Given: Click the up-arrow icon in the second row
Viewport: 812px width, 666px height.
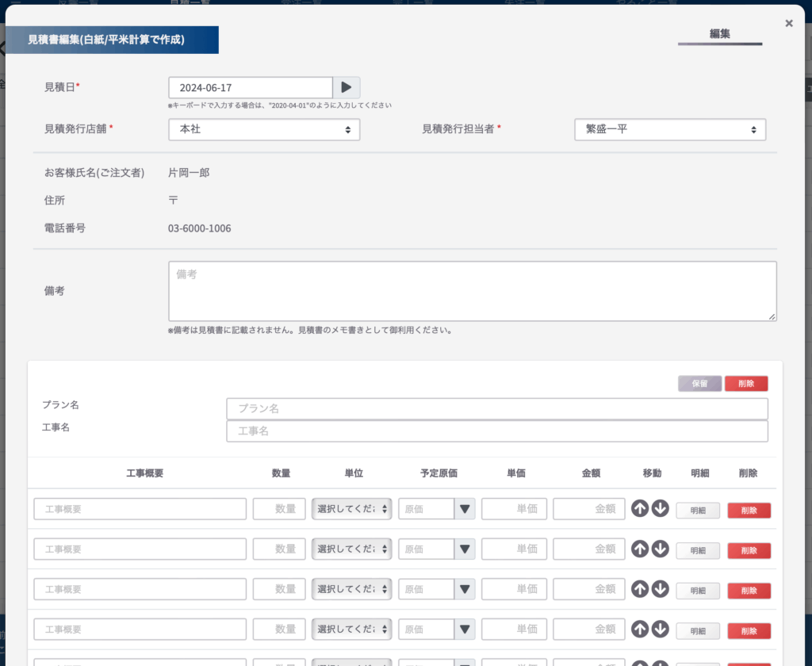Looking at the screenshot, I should coord(640,549).
